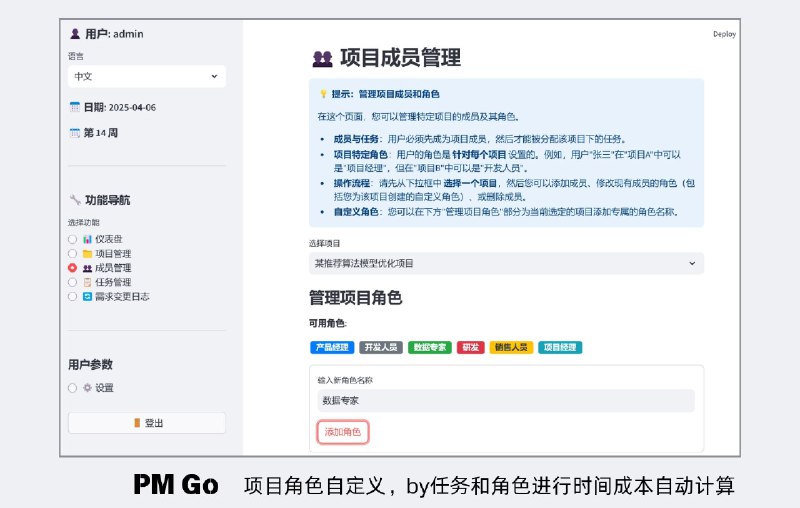800x508 pixels.
Task: Click the 用户参数 section heading
Action: (x=90, y=364)
